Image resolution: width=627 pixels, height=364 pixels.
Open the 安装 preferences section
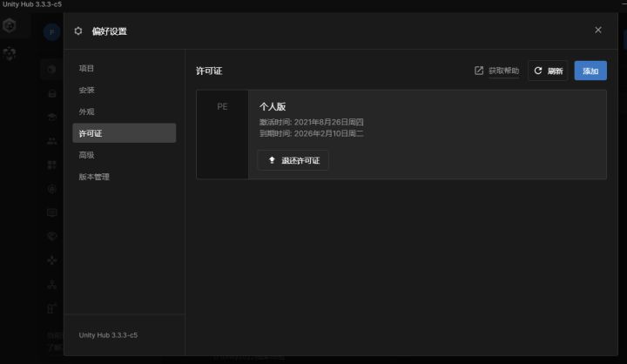pos(124,90)
